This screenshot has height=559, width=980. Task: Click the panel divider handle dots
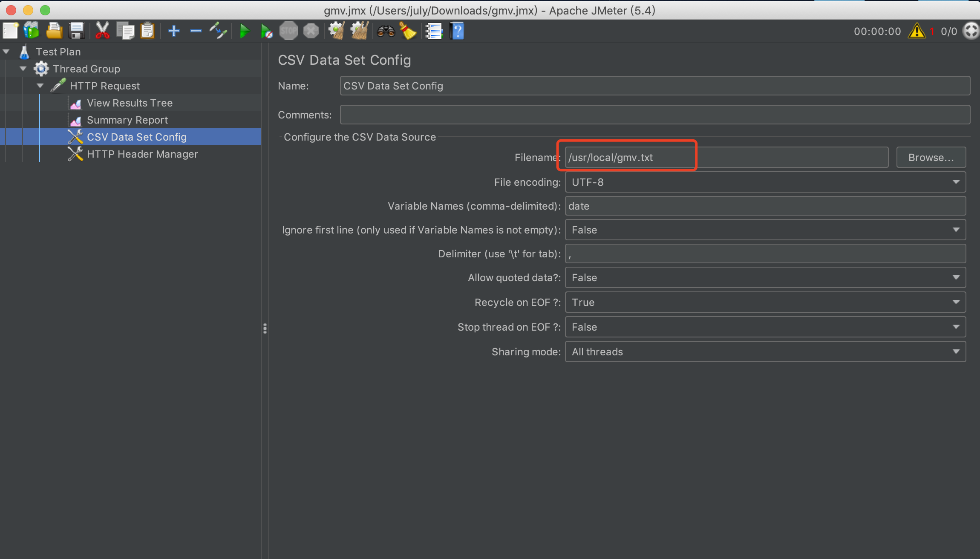click(x=265, y=328)
